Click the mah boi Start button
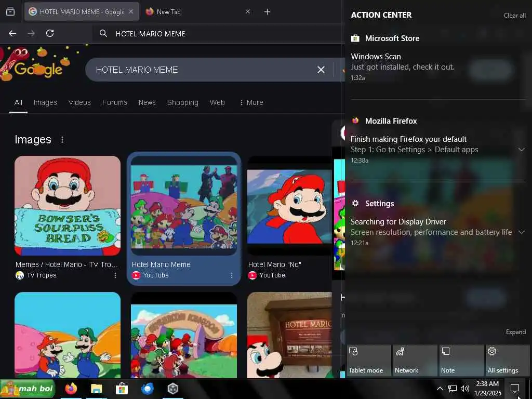Screen dimensions: 532x399 coord(28,389)
